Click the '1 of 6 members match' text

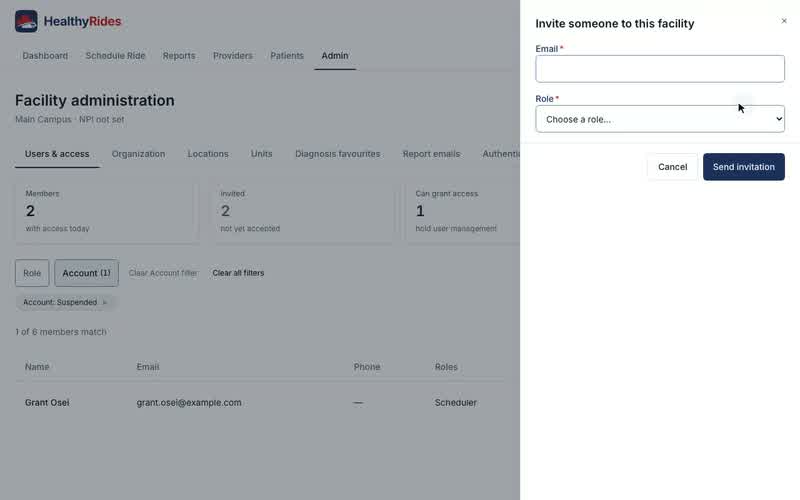click(x=61, y=332)
